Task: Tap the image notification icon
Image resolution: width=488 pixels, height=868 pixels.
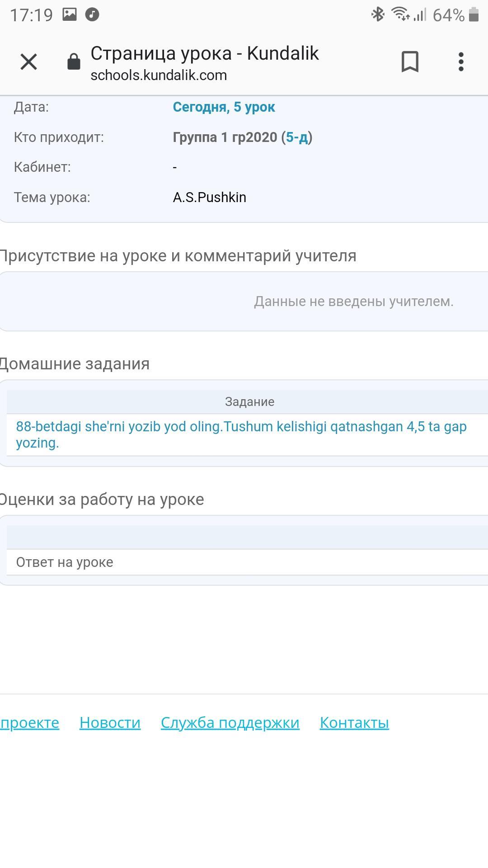Action: (69, 14)
